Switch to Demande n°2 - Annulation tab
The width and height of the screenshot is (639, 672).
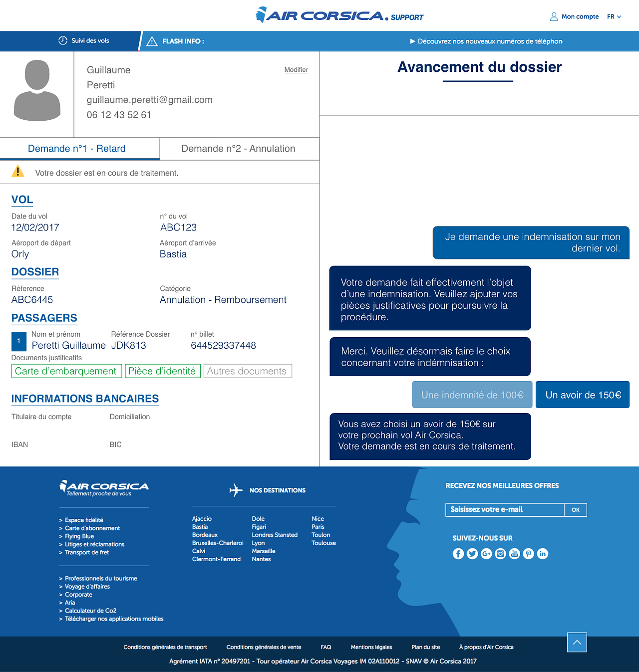pos(238,149)
